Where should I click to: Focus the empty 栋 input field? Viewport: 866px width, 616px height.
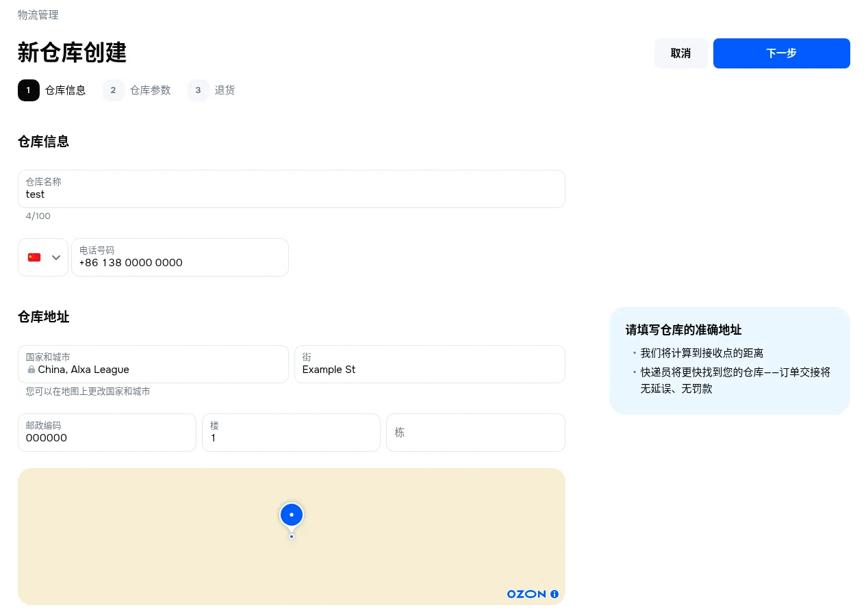pyautogui.click(x=476, y=433)
